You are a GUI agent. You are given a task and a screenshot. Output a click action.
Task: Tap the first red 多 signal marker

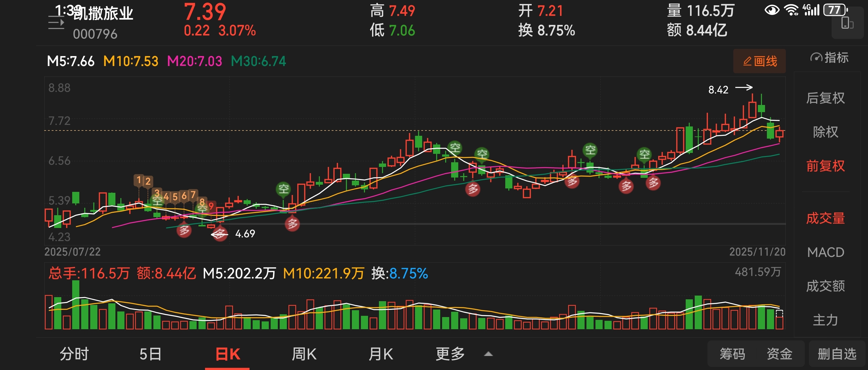(x=184, y=230)
